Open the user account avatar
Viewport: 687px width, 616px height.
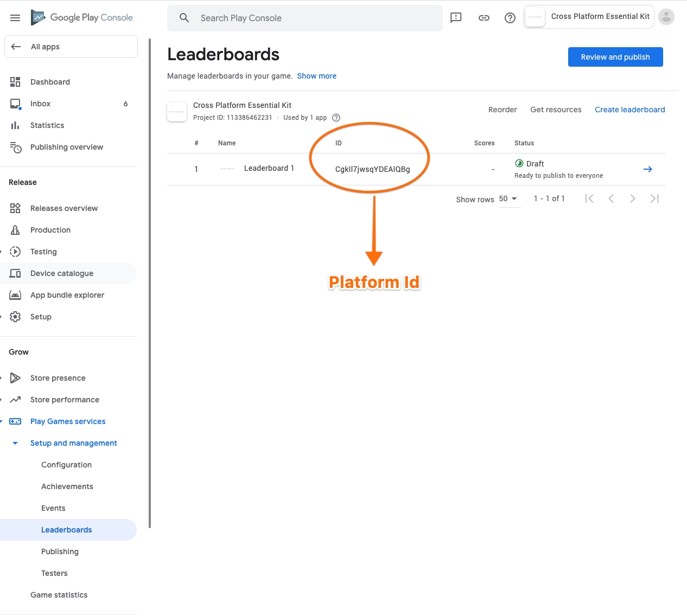pos(666,17)
